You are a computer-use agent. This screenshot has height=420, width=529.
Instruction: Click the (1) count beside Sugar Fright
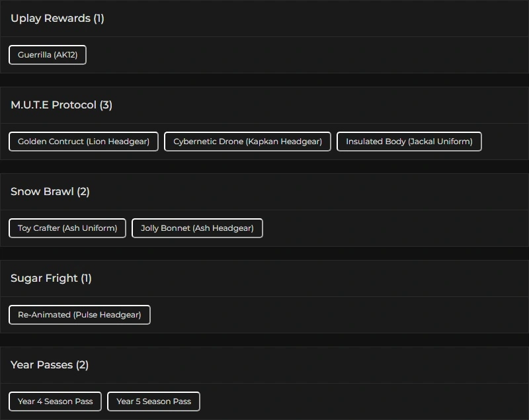pos(86,278)
